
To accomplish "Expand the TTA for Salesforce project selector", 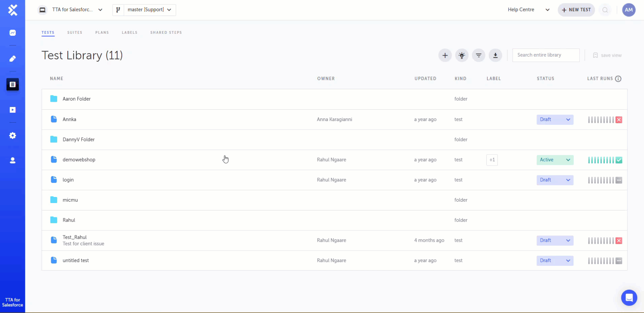I will (x=70, y=10).
